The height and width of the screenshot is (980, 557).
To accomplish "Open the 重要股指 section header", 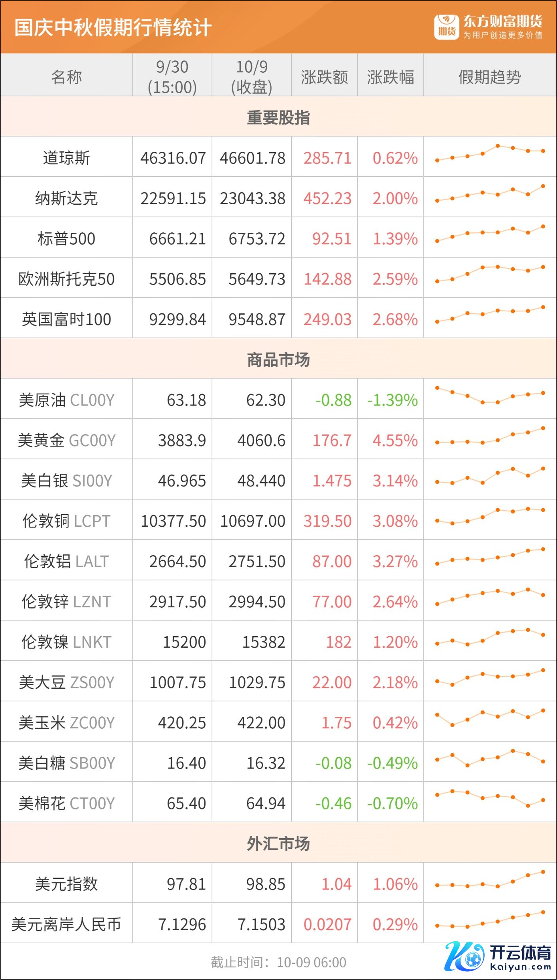I will [x=278, y=117].
